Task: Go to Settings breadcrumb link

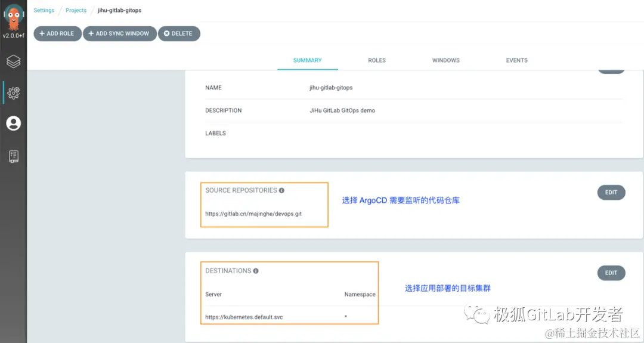Action: [x=44, y=10]
